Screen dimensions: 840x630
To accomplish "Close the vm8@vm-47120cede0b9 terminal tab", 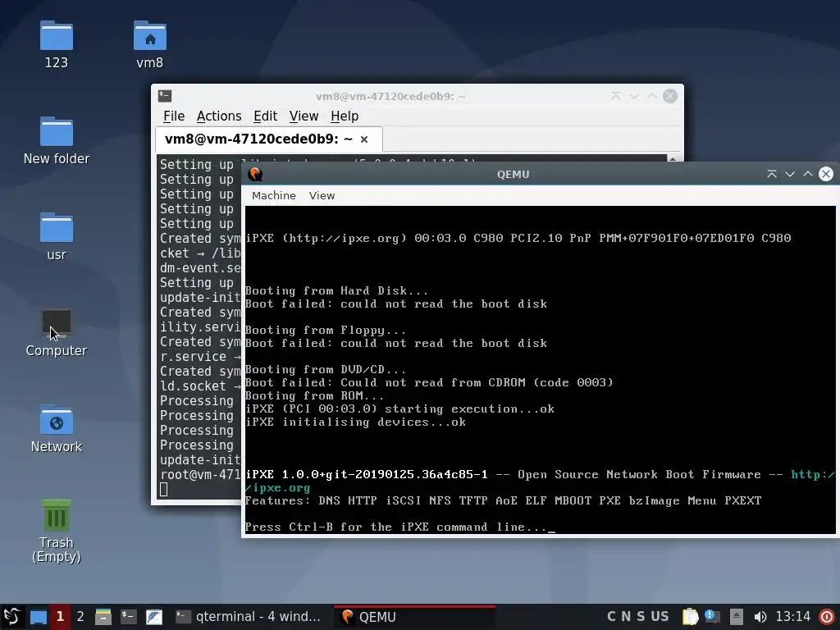I will coord(364,139).
